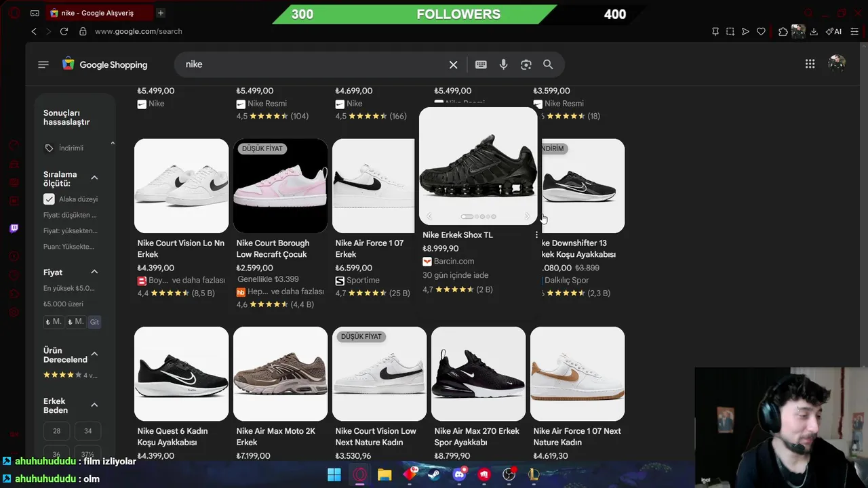Filter by four stars and up
The image size is (868, 488).
71,375
